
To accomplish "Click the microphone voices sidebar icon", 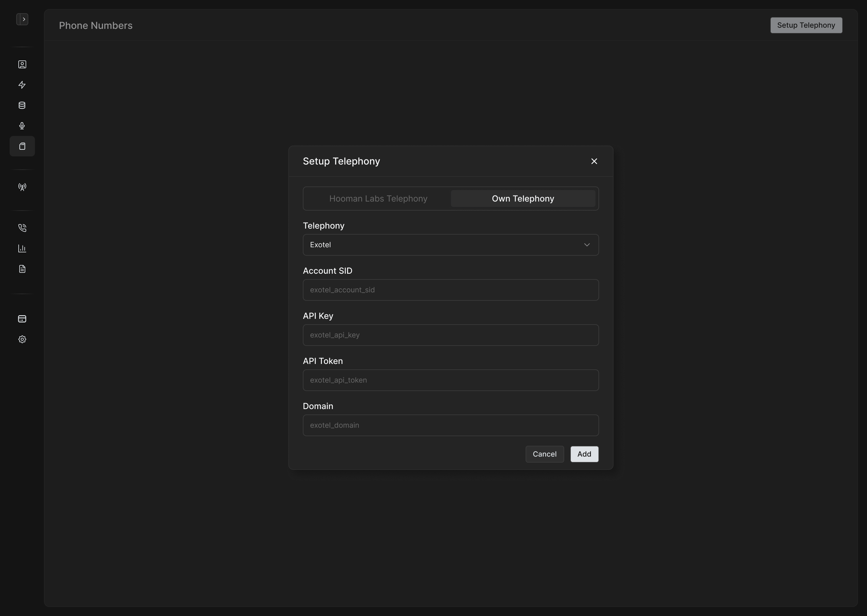I will [22, 126].
